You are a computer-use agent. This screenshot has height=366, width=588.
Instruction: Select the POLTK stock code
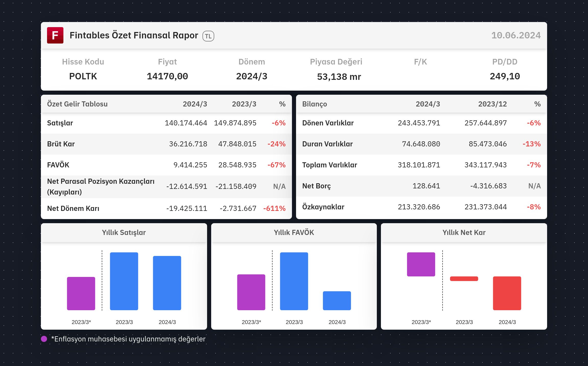[x=83, y=76]
